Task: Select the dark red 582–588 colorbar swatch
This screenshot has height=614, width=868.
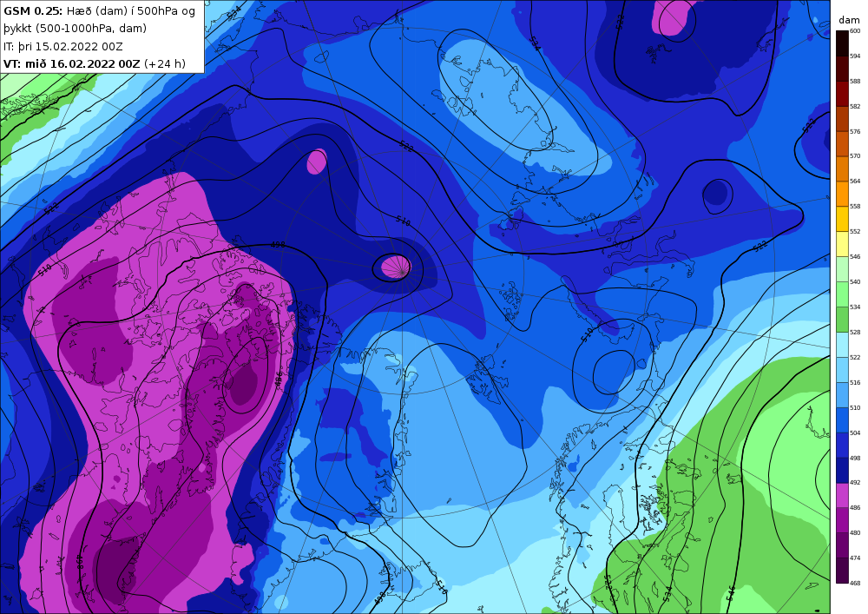Action: point(842,94)
